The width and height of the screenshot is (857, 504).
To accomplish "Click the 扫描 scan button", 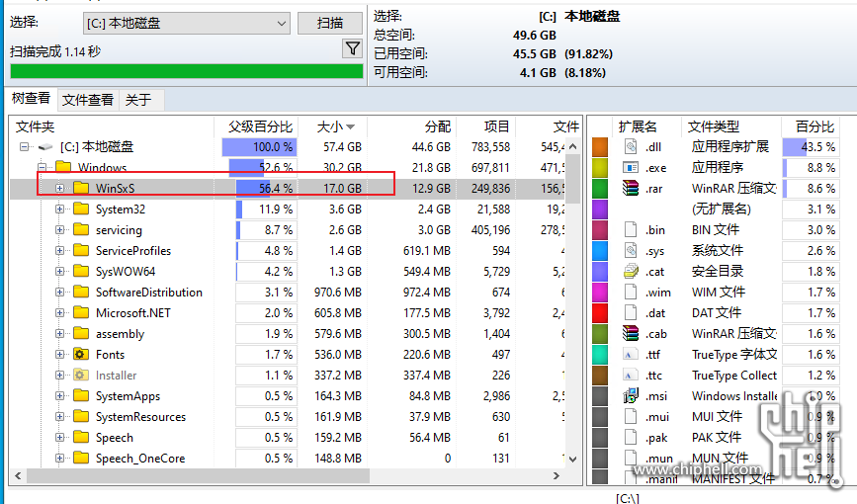I will (330, 23).
